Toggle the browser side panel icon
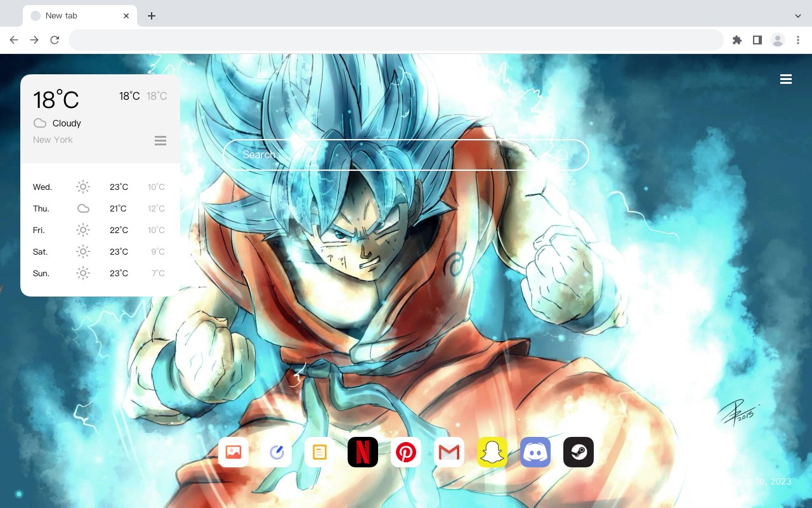 757,40
